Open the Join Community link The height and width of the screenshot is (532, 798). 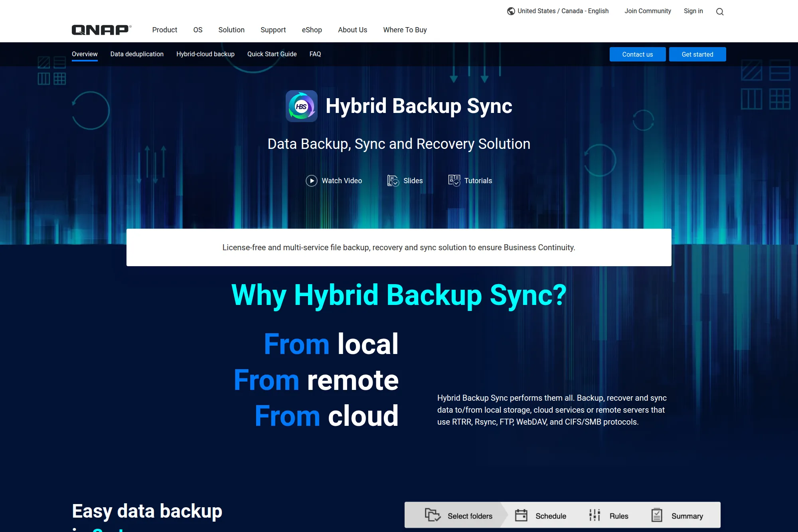pos(648,11)
